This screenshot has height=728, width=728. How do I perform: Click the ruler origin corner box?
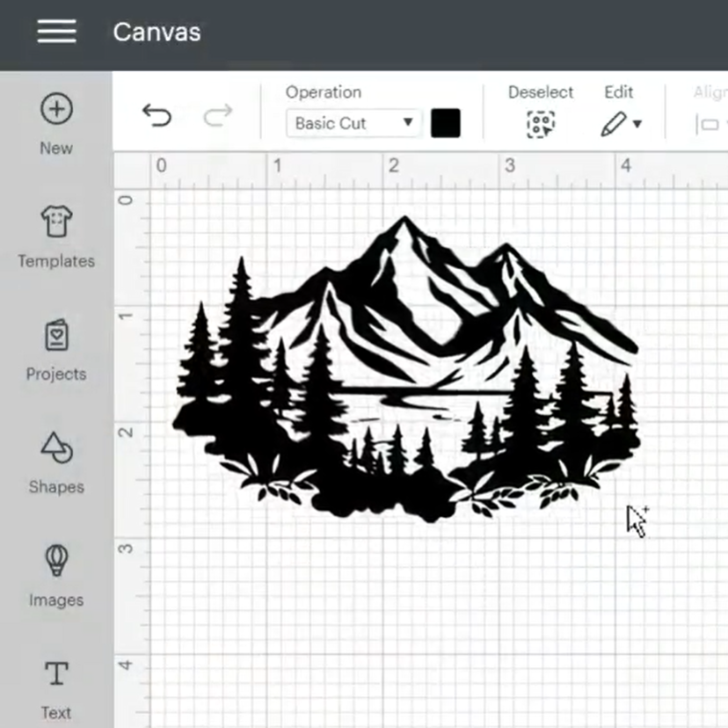pos(131,171)
